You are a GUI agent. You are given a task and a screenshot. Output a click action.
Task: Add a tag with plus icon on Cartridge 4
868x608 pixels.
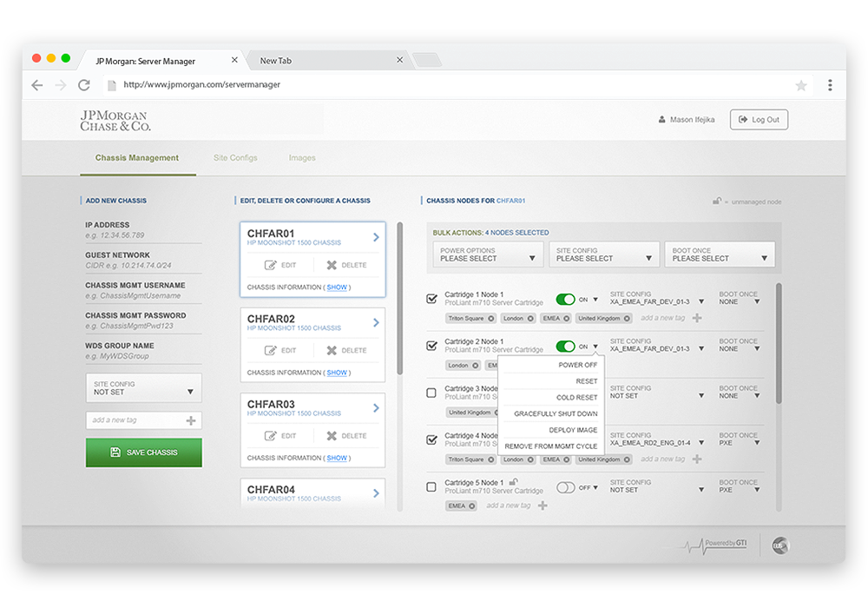click(x=698, y=459)
